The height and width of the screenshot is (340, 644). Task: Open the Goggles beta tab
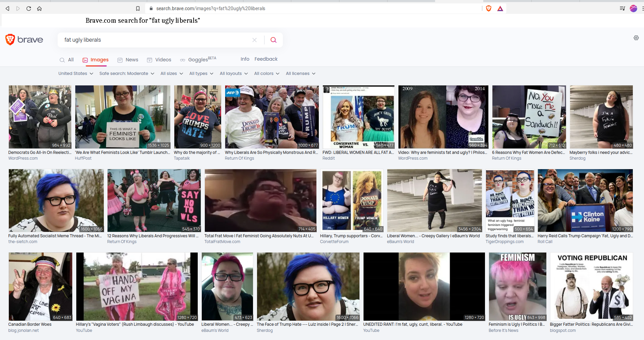pyautogui.click(x=198, y=60)
